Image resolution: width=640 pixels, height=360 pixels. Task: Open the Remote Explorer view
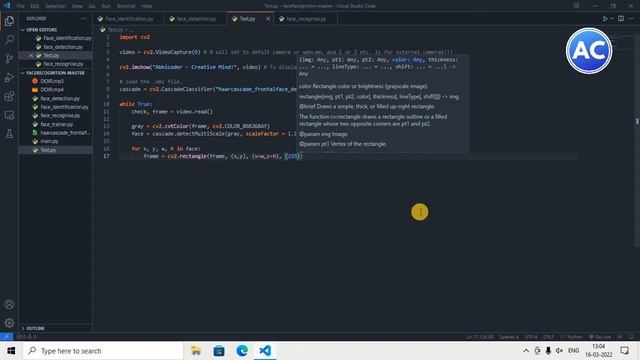click(x=9, y=115)
